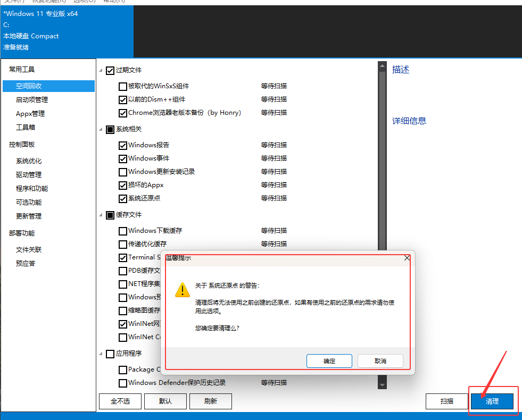Toggle the 过期文件 group checkbox

110,71
